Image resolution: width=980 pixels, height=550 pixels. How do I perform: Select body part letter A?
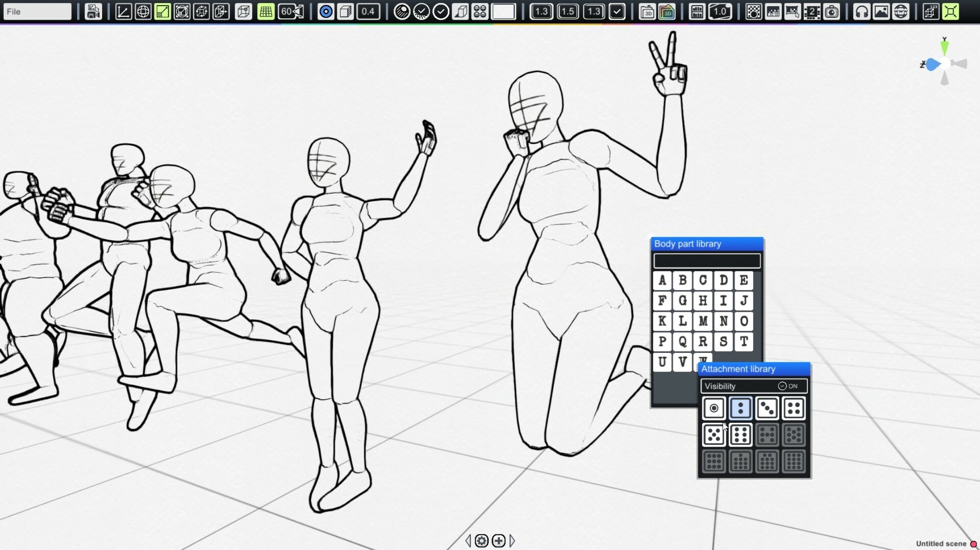coord(662,280)
